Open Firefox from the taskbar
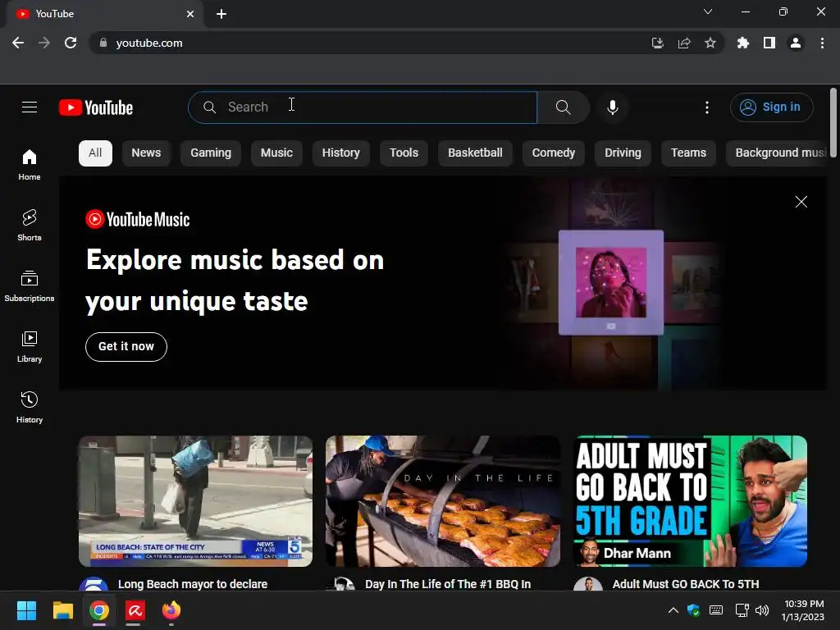The width and height of the screenshot is (840, 630). pos(171,610)
